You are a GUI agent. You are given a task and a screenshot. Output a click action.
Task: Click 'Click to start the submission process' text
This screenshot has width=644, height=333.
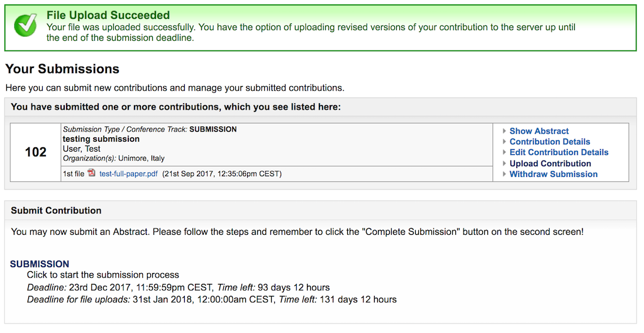click(x=103, y=274)
